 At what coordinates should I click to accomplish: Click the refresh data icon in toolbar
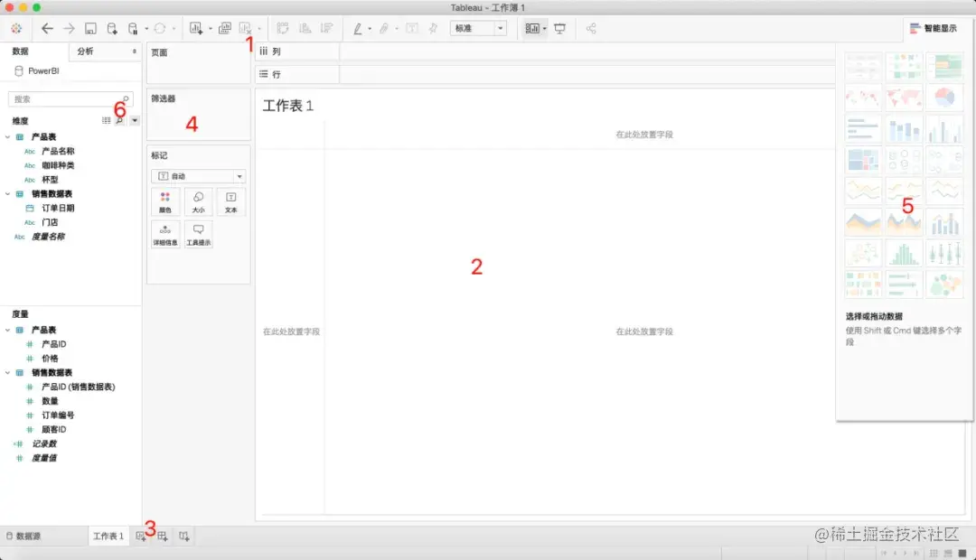(x=160, y=28)
